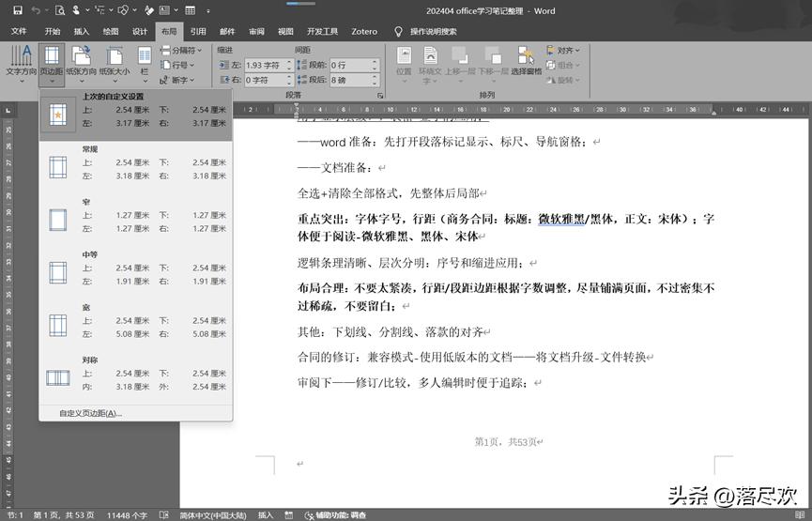Select the Wide (宽) margin thumbnail
The image size is (812, 521).
click(x=58, y=326)
